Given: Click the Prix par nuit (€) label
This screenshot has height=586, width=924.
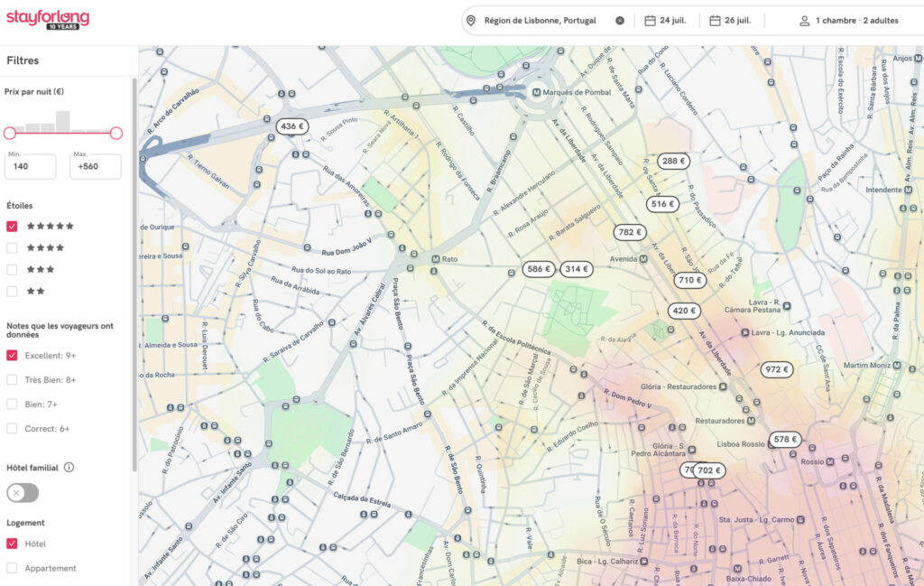Looking at the screenshot, I should tap(34, 91).
